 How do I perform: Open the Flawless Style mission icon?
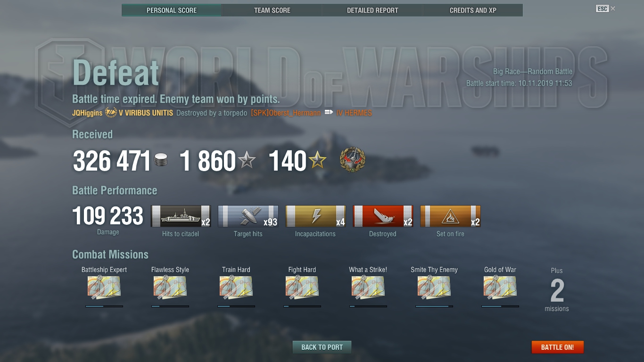[170, 288]
